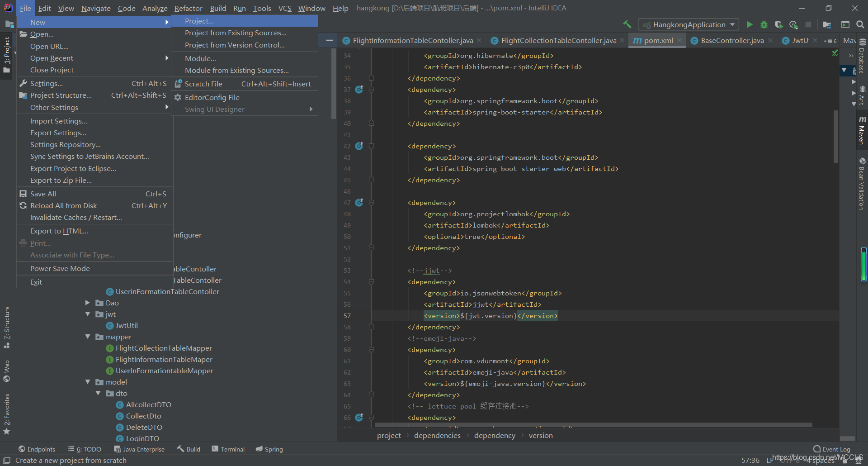This screenshot has width=868, height=466.
Task: Toggle code fold on line 54 dependency
Action: [x=371, y=282]
